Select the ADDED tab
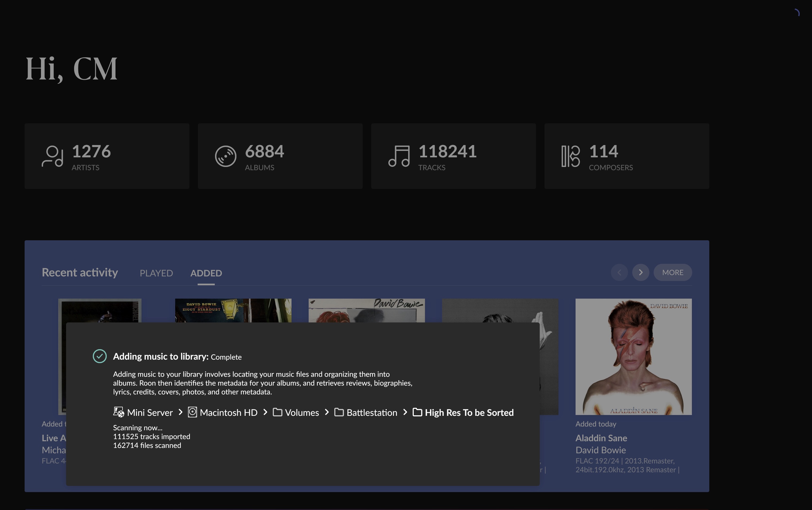Screen dimensions: 812x510 pos(206,273)
